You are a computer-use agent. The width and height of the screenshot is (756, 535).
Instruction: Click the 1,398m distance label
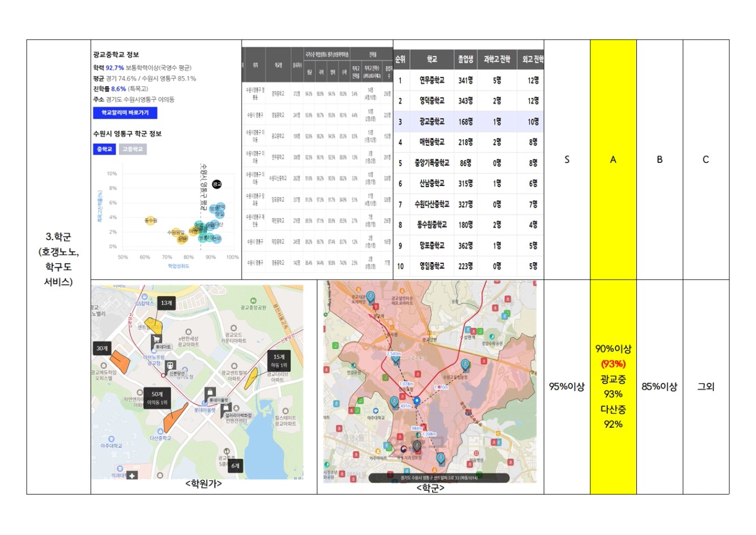click(429, 434)
